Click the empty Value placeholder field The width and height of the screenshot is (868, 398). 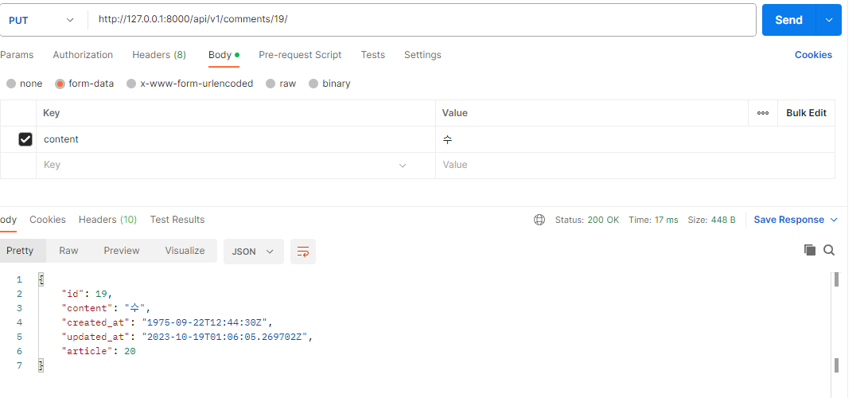point(635,165)
